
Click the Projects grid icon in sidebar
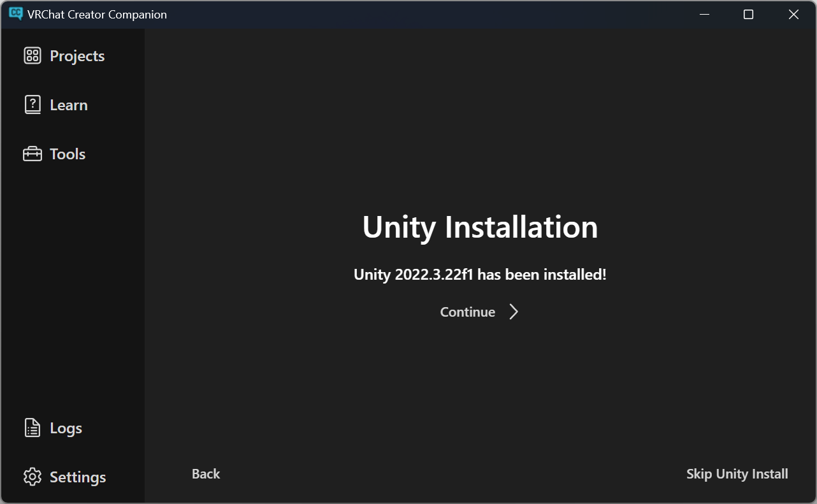[x=33, y=56]
